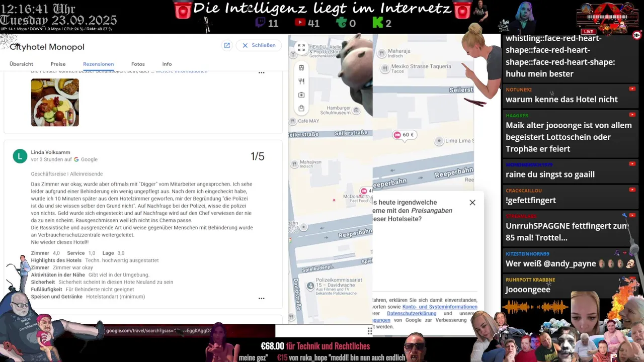Click the €68.00 donation goal text
Screen dimensions: 644x362
[273, 346]
